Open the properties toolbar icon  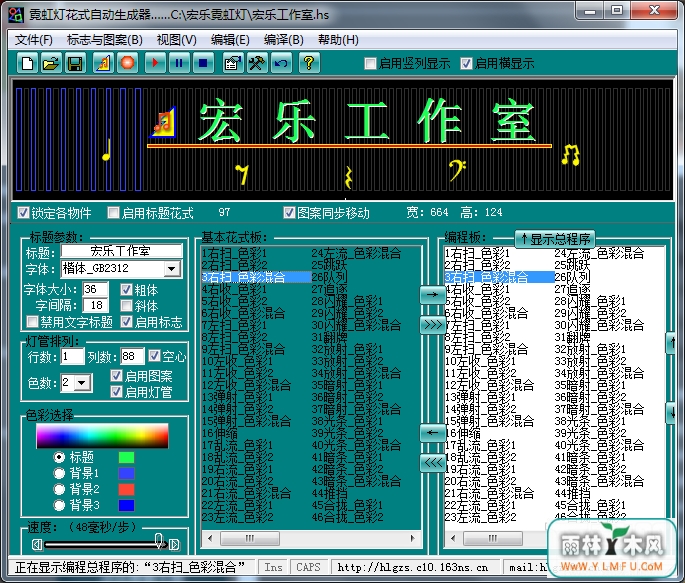pyautogui.click(x=233, y=63)
